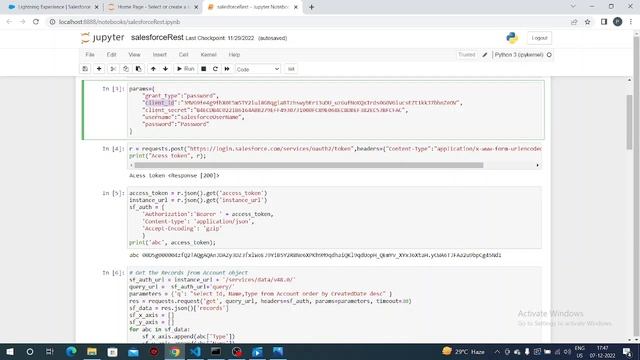Copy selected cells icon

tap(126, 69)
